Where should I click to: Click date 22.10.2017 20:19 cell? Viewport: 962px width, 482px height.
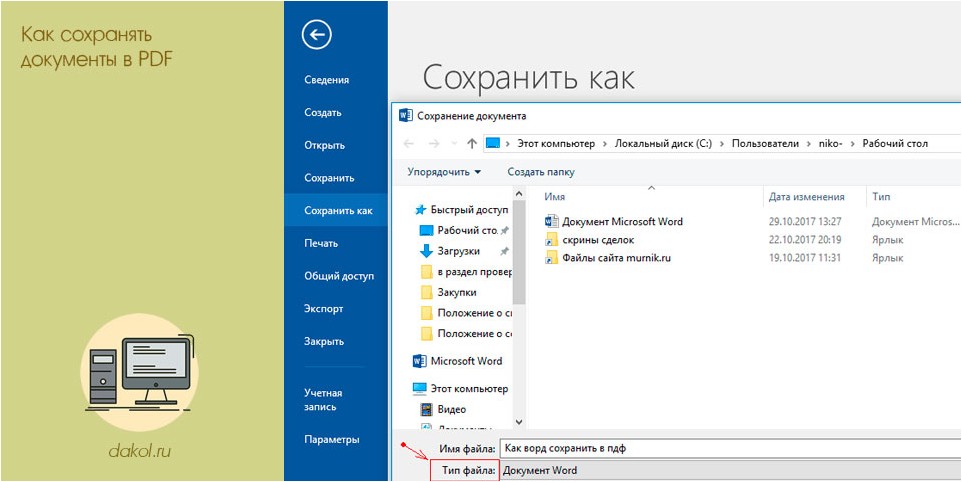click(x=805, y=240)
